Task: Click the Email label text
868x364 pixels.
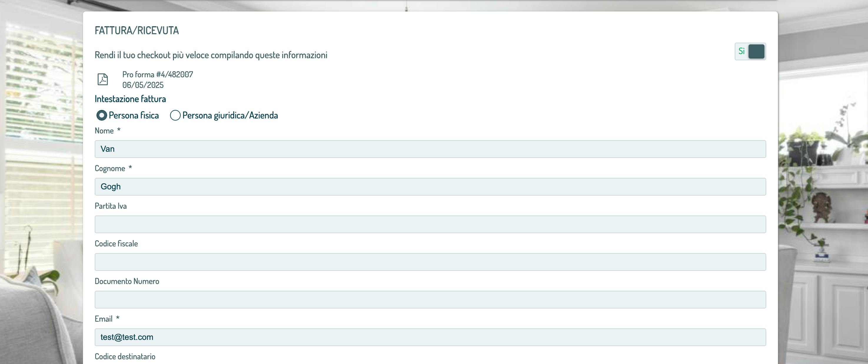Action: [104, 319]
